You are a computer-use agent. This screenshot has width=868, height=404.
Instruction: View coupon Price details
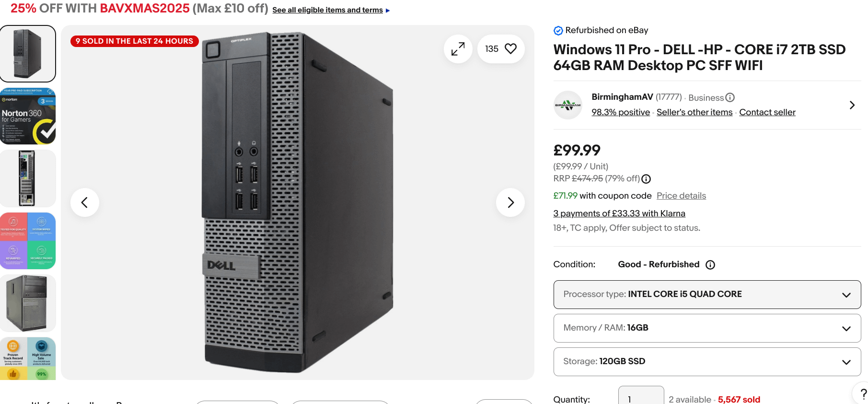[x=681, y=196]
